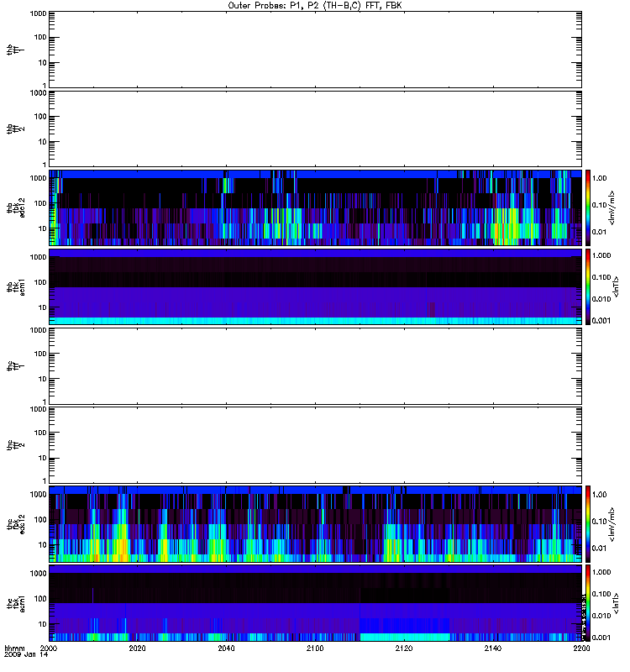The height and width of the screenshot is (672, 630).
Task: Click the <|mV/m|> unit label beside thb edc12
Action: tap(612, 207)
